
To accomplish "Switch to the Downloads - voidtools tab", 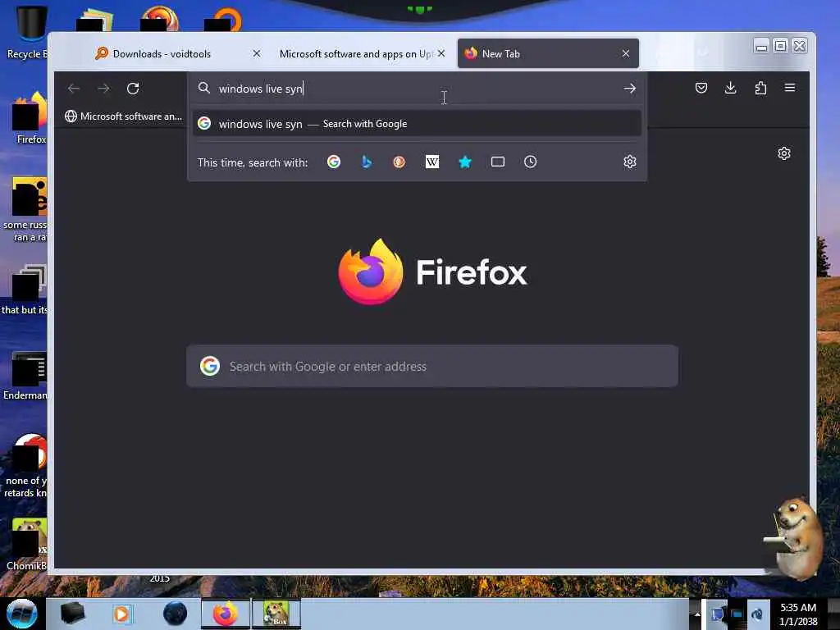I will point(177,53).
